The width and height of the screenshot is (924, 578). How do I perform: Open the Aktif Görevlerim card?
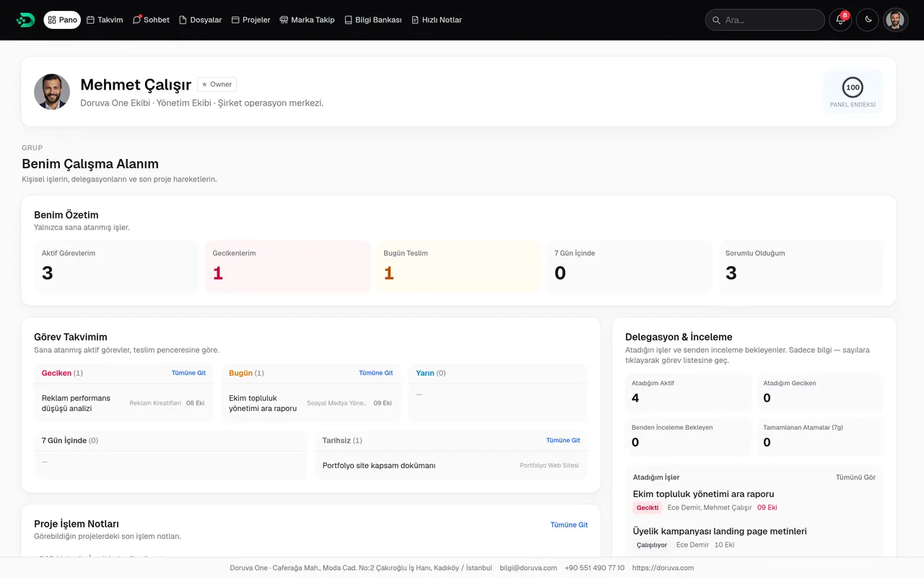(x=117, y=267)
